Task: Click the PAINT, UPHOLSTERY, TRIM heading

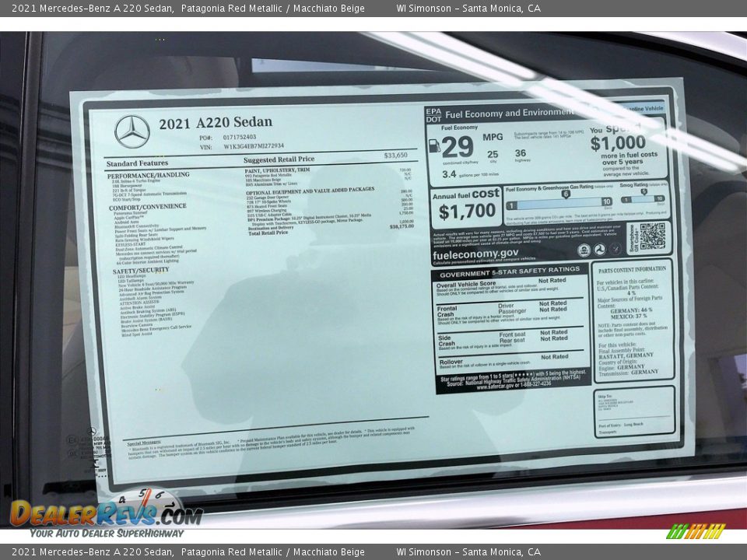Action: click(x=277, y=170)
